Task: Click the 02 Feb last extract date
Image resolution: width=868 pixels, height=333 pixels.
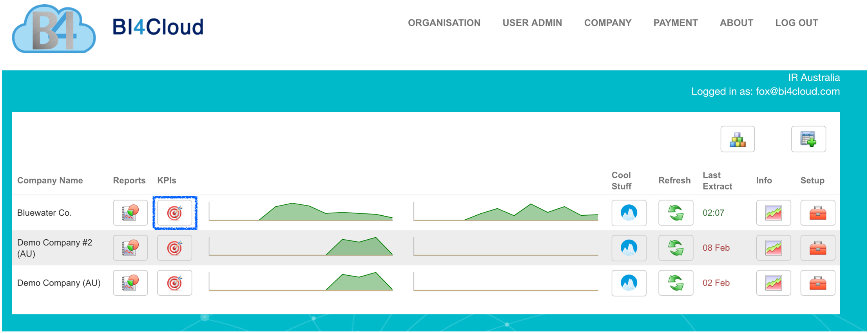Action: point(716,283)
